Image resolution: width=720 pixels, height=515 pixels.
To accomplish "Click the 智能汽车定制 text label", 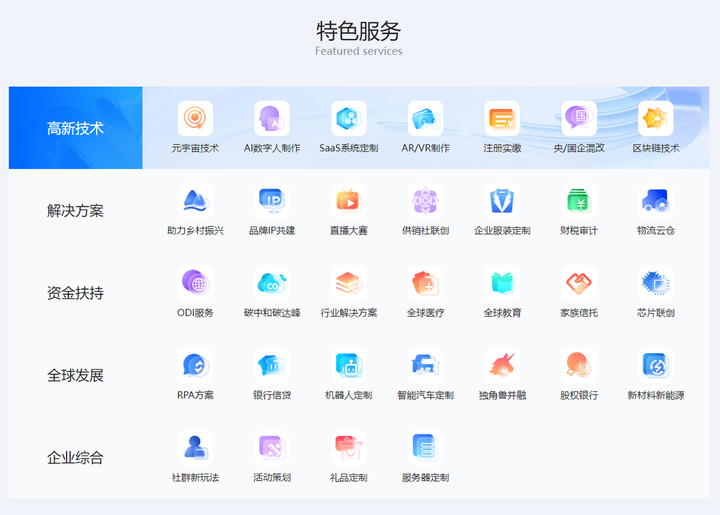I will [x=426, y=395].
